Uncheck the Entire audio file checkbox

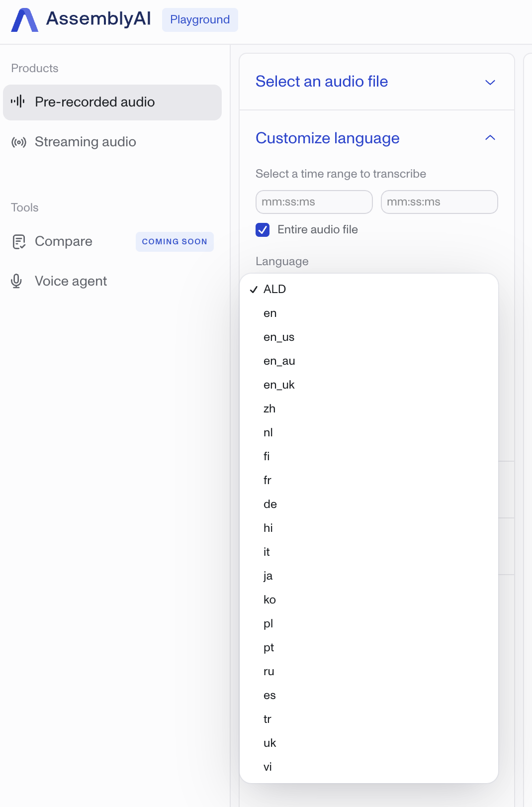tap(263, 229)
